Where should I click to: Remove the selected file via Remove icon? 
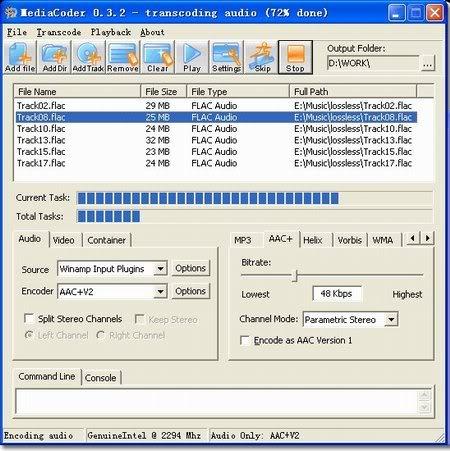point(123,57)
